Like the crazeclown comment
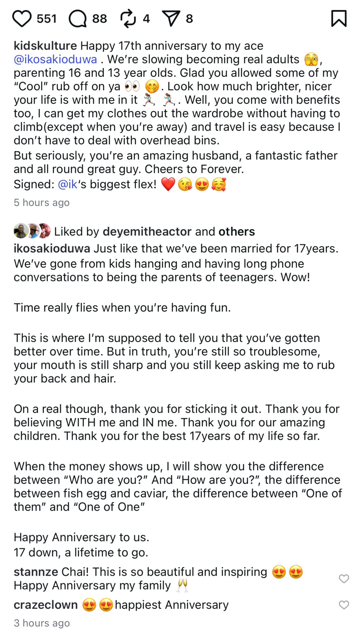 point(344,605)
